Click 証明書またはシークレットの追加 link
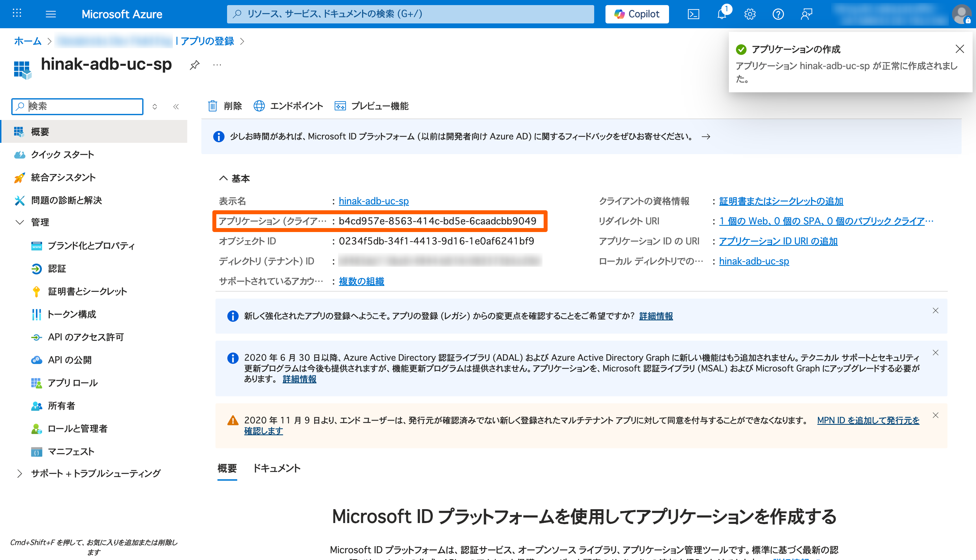 point(781,201)
